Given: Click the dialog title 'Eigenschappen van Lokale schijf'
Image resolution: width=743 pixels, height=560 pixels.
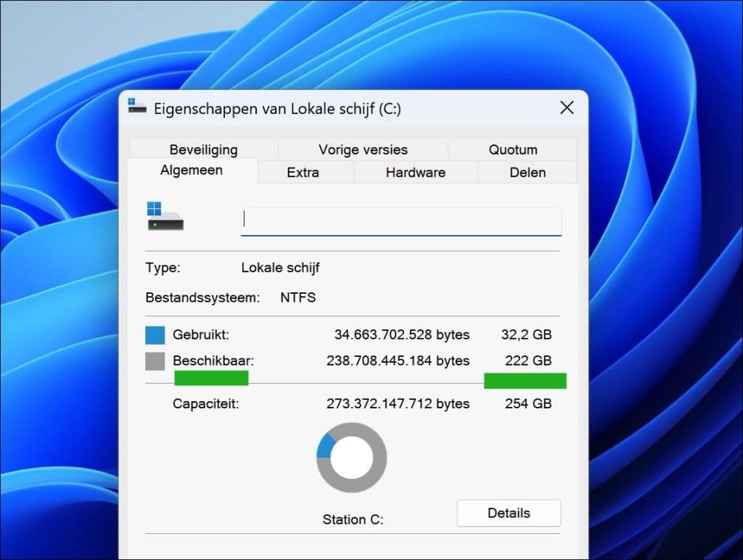Looking at the screenshot, I should click(277, 109).
